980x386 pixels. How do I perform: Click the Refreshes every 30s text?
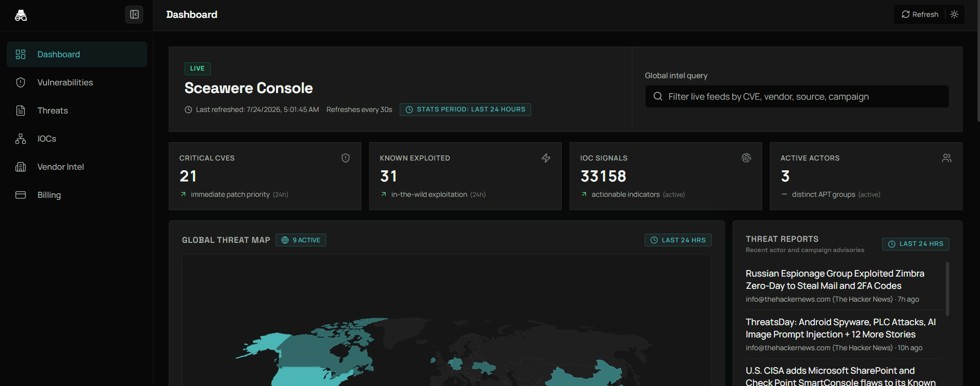coord(359,109)
